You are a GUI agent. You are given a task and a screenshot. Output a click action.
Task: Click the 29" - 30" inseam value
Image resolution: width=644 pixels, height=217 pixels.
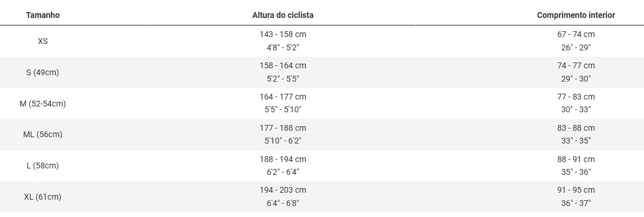576,79
